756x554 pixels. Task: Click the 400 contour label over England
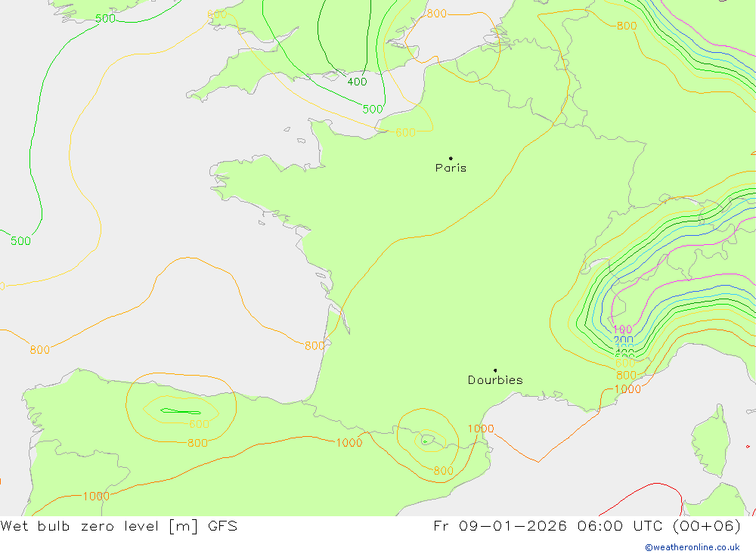(358, 82)
